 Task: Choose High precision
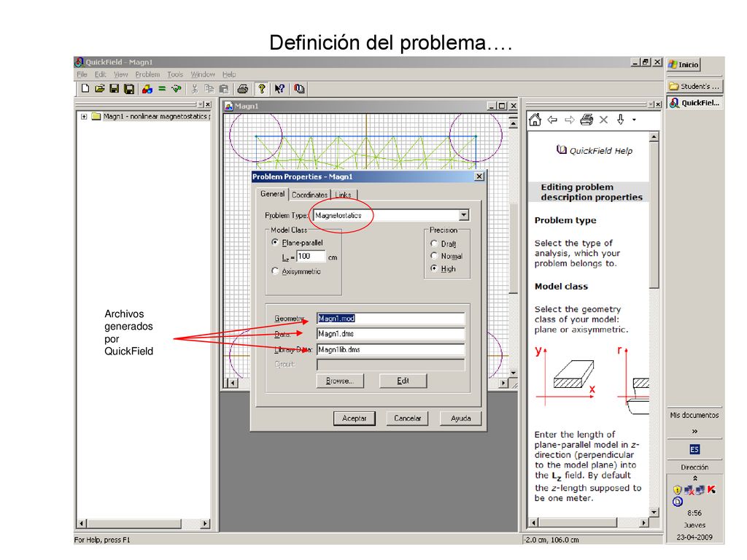[434, 268]
